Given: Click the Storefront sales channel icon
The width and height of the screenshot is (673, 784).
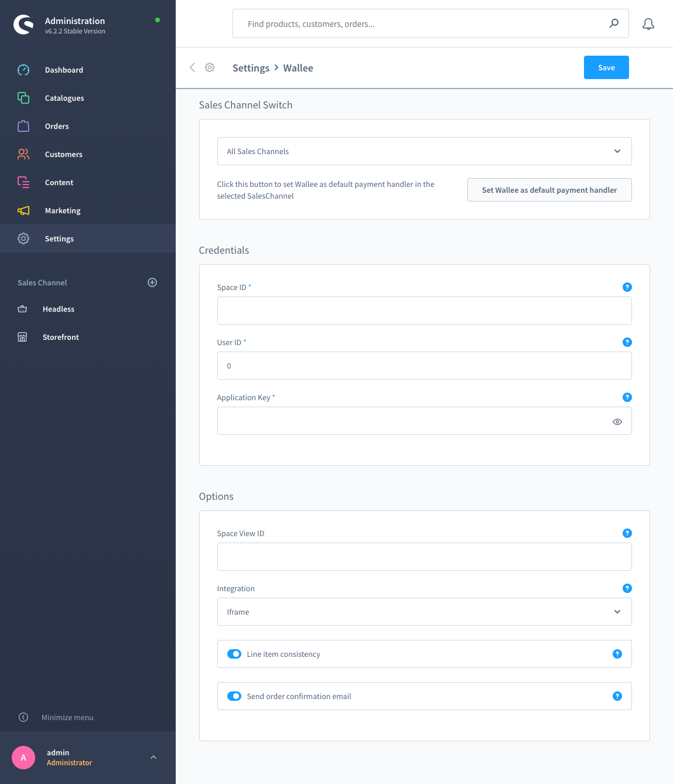Looking at the screenshot, I should [x=22, y=337].
